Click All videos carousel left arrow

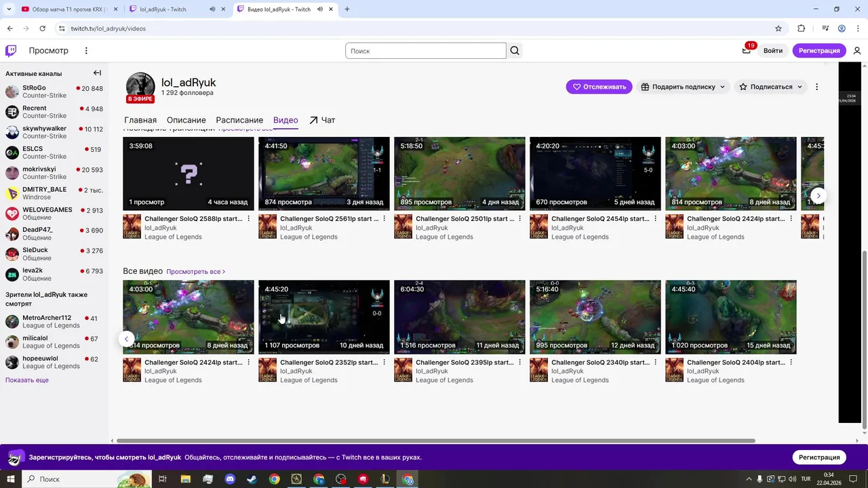coord(126,339)
